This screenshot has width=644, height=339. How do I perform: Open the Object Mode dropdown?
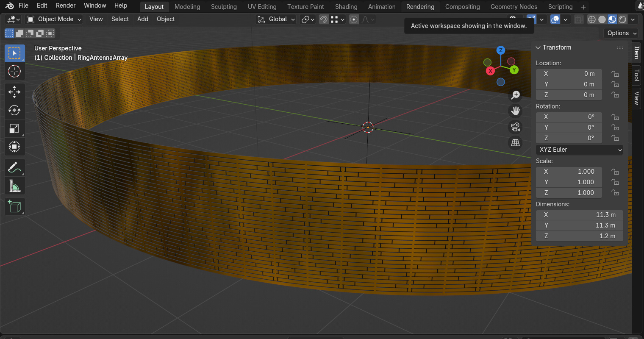click(54, 19)
